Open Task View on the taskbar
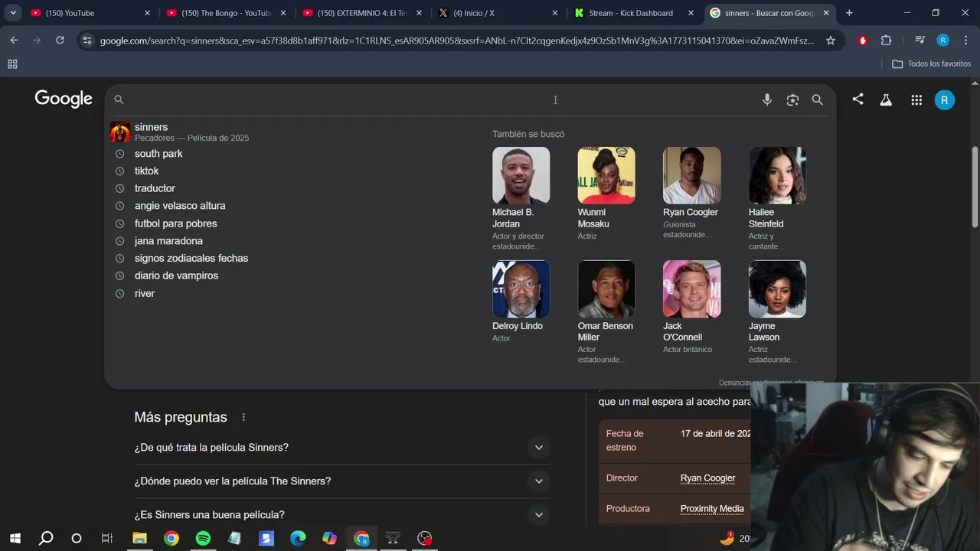 (x=107, y=538)
